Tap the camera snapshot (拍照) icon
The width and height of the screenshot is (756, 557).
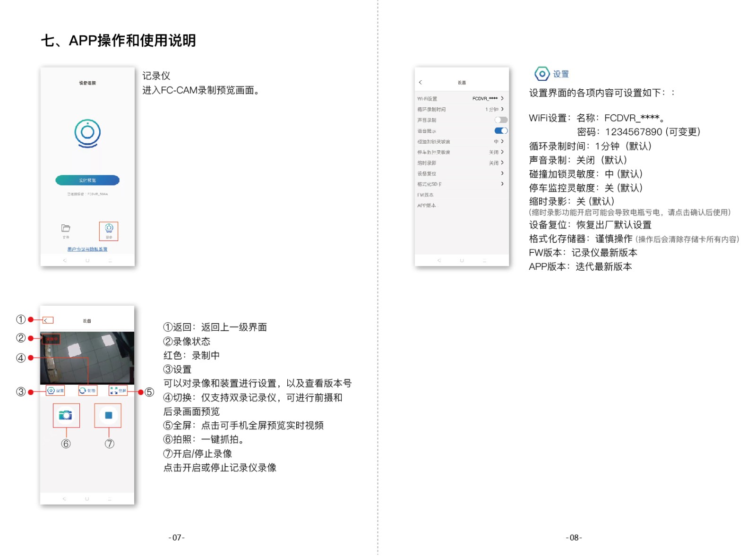(x=66, y=415)
